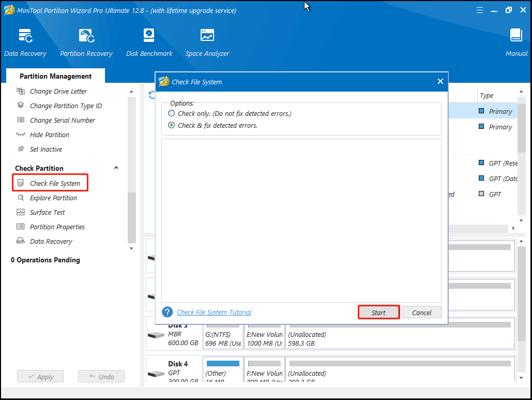Viewport: 532px width, 400px height.
Task: Select 'Check & fix detected errors' option
Action: tap(172, 125)
